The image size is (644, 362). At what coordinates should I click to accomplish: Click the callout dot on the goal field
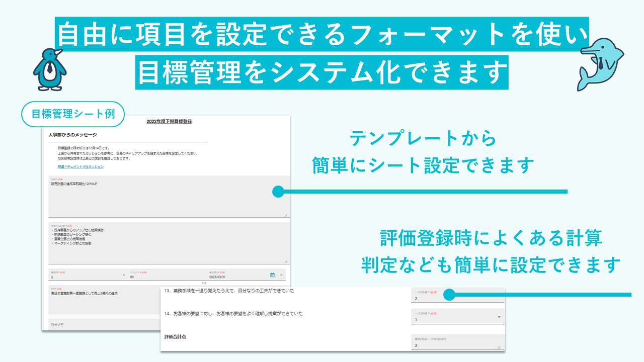tap(278, 192)
